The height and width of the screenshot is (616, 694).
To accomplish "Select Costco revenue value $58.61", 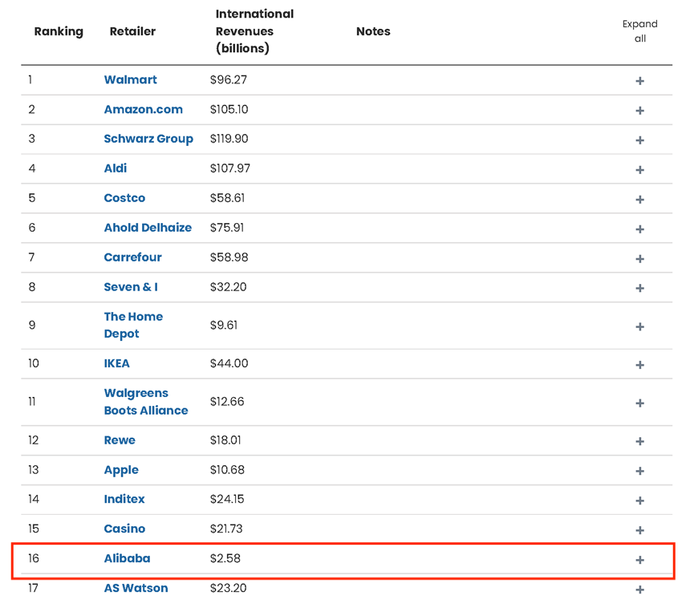I will pyautogui.click(x=227, y=198).
